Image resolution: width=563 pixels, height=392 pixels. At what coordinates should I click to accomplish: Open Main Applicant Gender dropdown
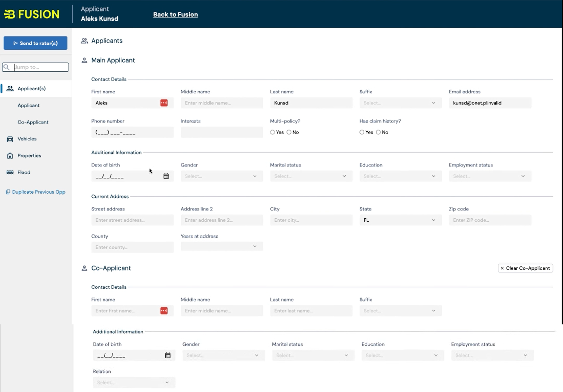tap(222, 176)
